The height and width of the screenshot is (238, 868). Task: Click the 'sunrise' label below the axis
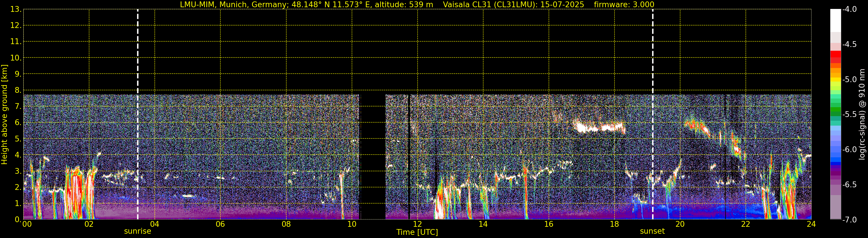[138, 231]
